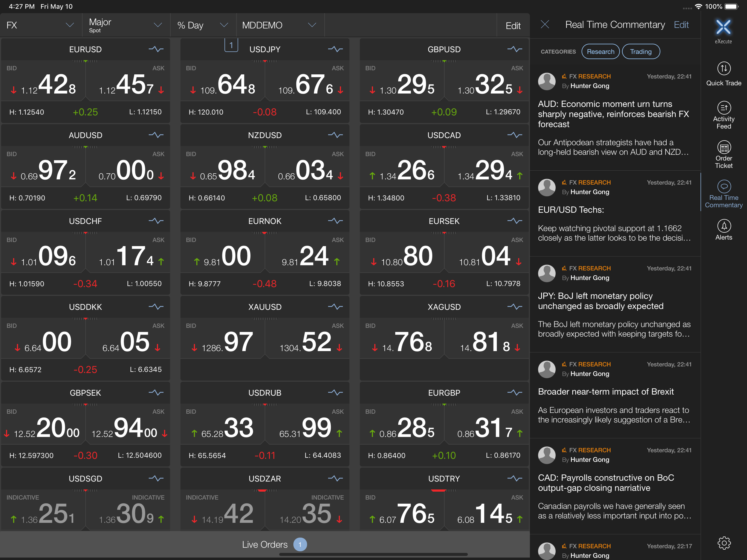Click Edit on the rates grid
Image resolution: width=747 pixels, height=560 pixels.
[513, 26]
